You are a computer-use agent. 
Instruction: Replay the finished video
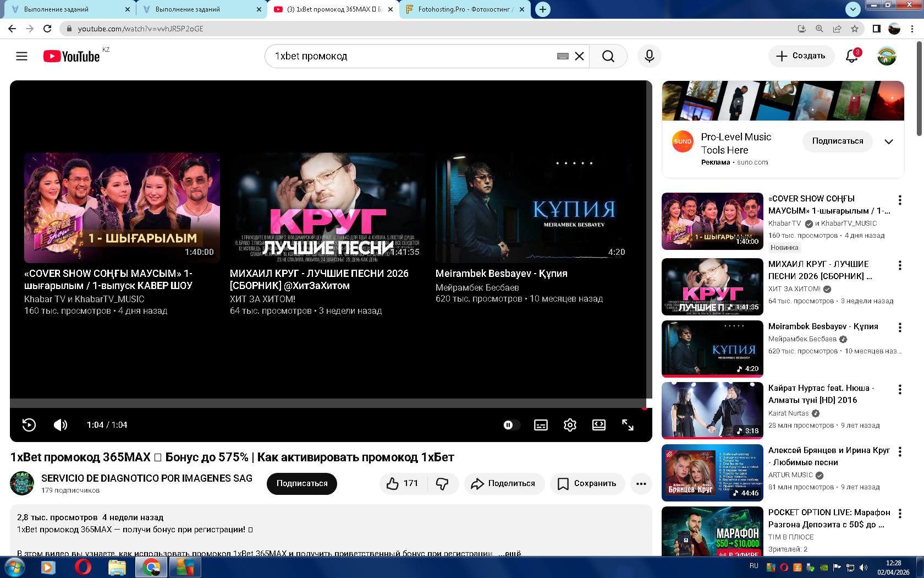coord(29,425)
